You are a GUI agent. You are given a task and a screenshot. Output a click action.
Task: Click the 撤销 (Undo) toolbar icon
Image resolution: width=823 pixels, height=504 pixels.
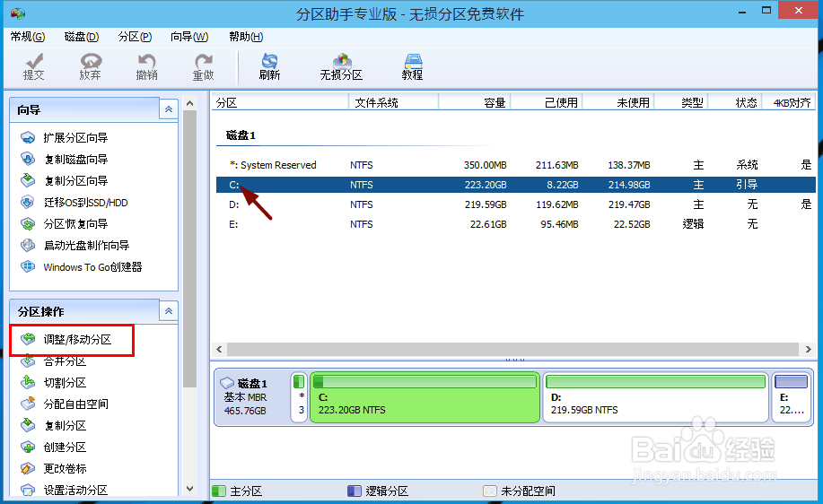pos(146,66)
